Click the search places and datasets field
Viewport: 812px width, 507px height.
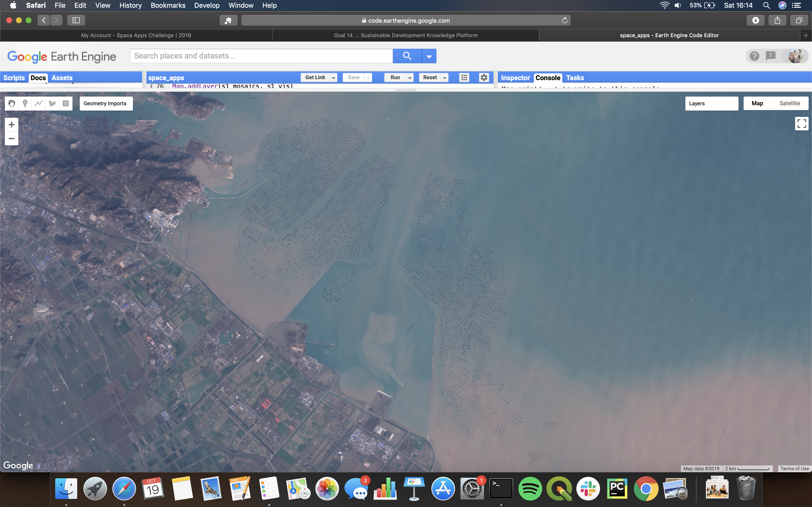tap(261, 56)
